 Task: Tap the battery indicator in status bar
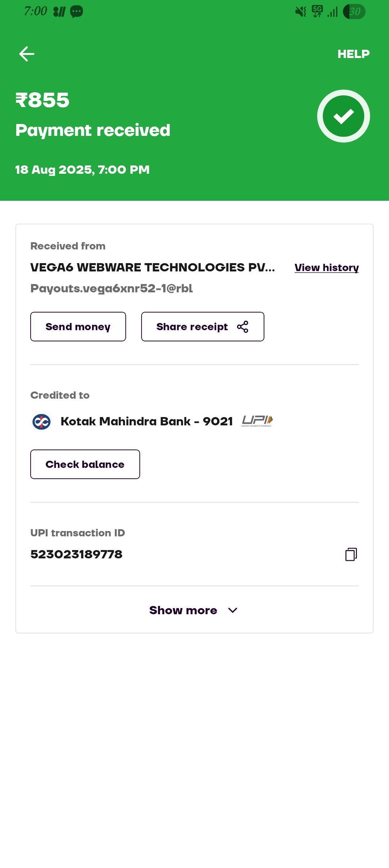point(354,12)
